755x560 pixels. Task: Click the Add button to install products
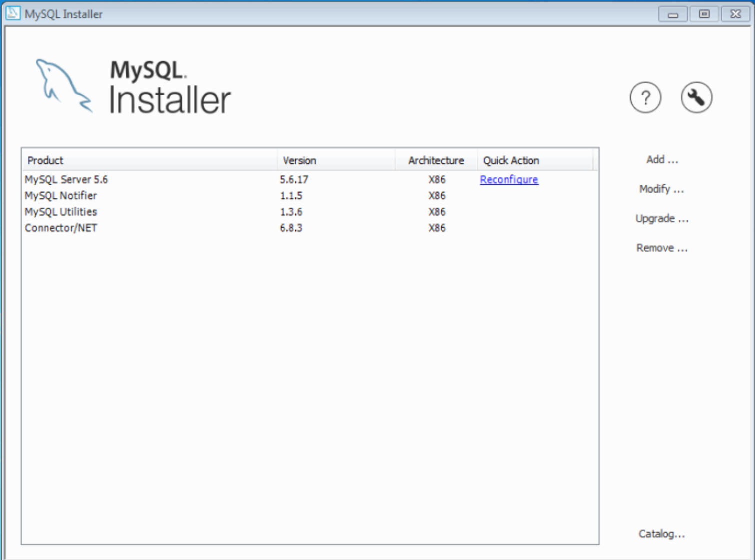point(661,159)
